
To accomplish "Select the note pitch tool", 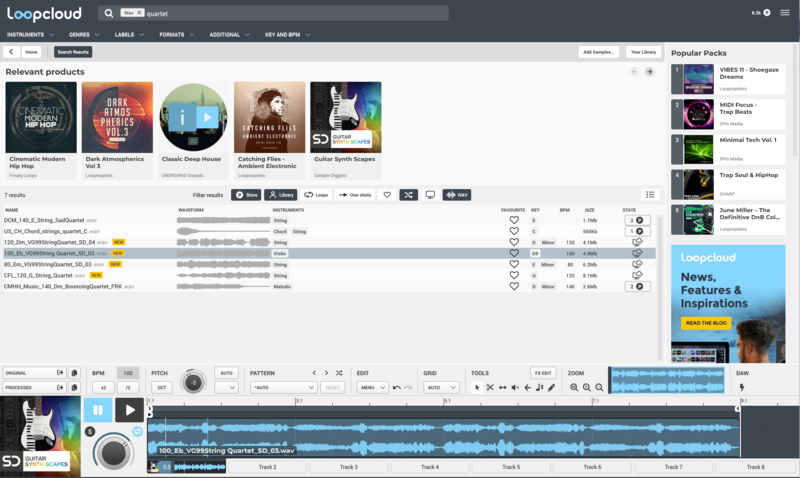I will (x=540, y=388).
